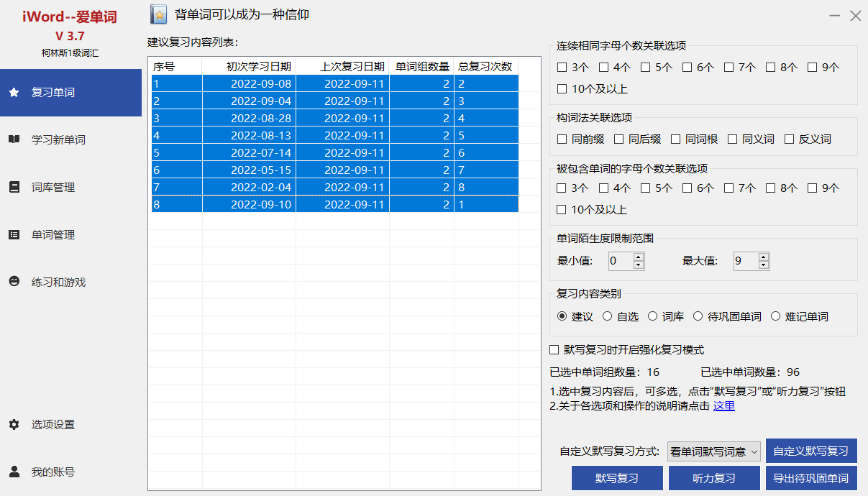The height and width of the screenshot is (496, 868).
Task: Check the 反义词 option
Action: [789, 139]
